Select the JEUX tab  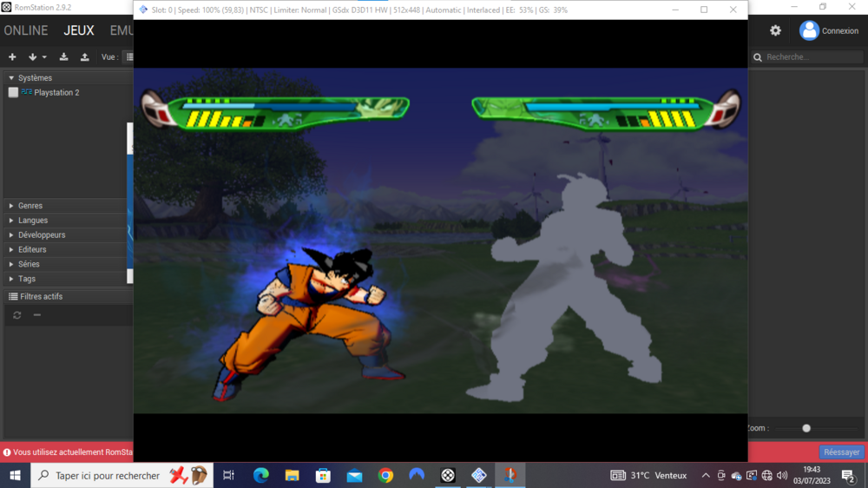click(79, 30)
